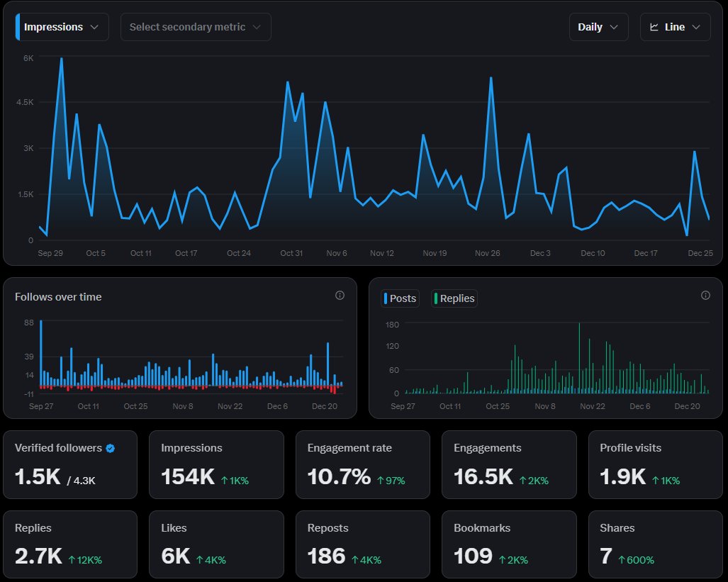Click the info icon on Follows over time
The image size is (728, 582).
(x=340, y=296)
